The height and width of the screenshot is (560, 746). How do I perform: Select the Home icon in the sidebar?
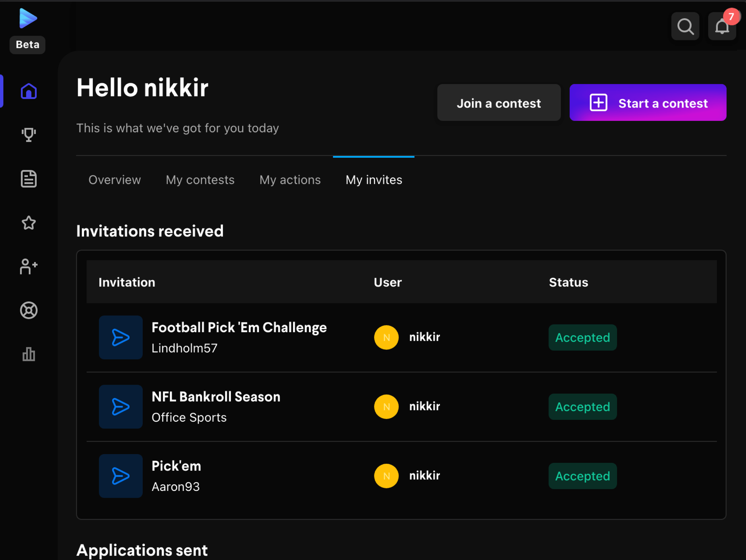click(x=28, y=91)
